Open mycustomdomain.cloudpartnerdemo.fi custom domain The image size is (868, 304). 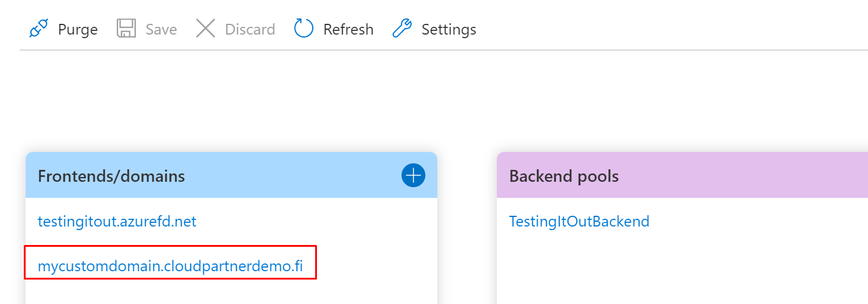[x=170, y=266]
